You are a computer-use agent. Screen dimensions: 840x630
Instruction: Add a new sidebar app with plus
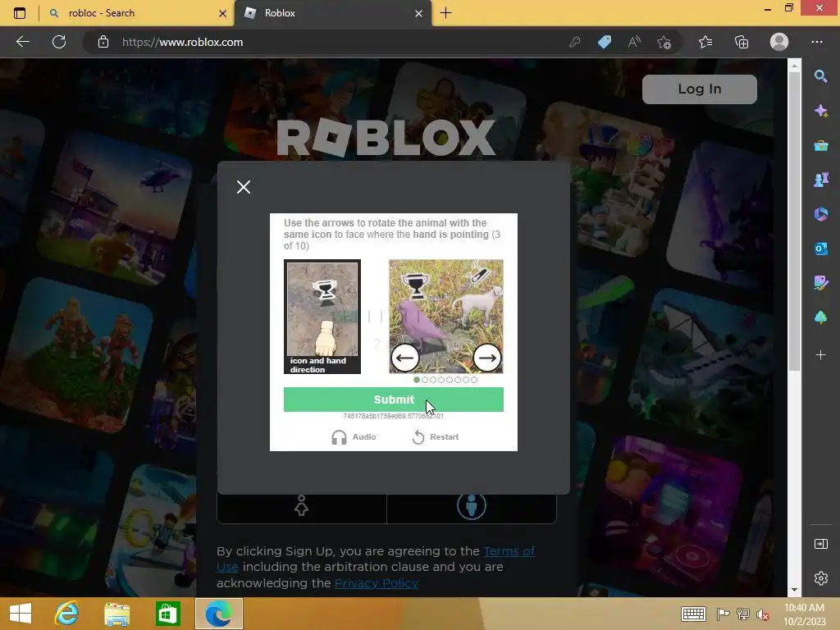coord(820,354)
